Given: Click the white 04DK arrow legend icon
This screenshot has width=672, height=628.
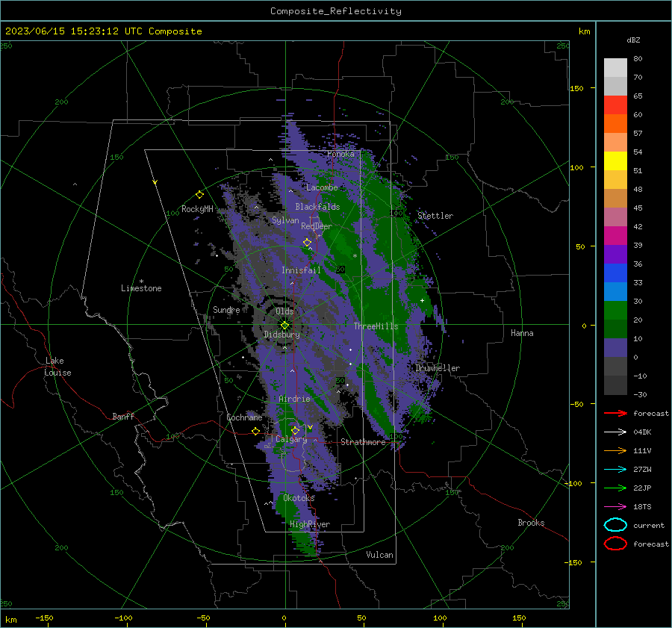Looking at the screenshot, I should click(615, 432).
